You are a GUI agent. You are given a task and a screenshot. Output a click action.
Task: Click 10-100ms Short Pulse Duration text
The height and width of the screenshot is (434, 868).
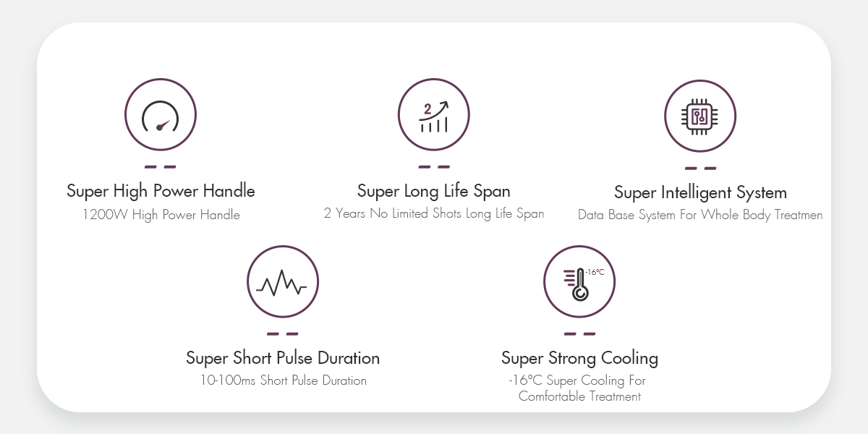coord(283,380)
